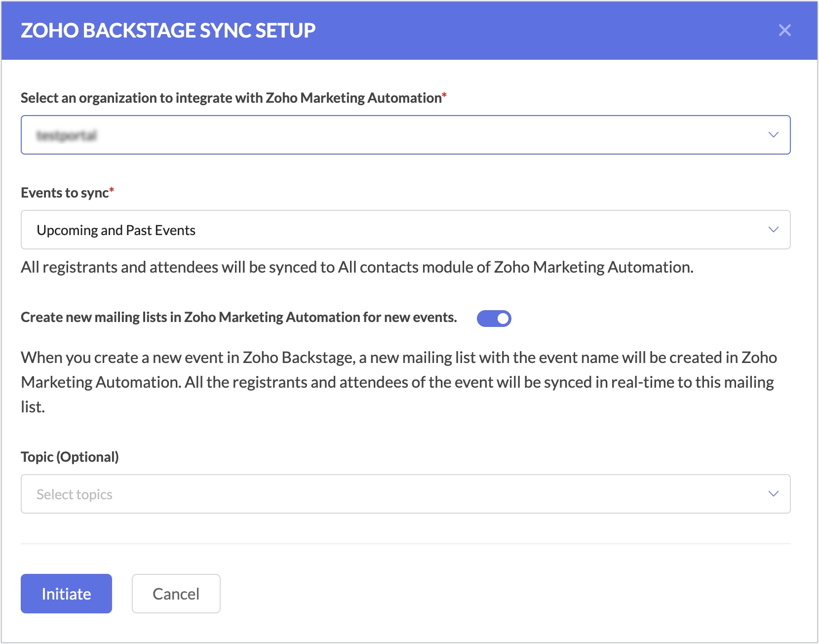Image resolution: width=819 pixels, height=644 pixels.
Task: Open the Select topics dropdown
Action: point(405,494)
